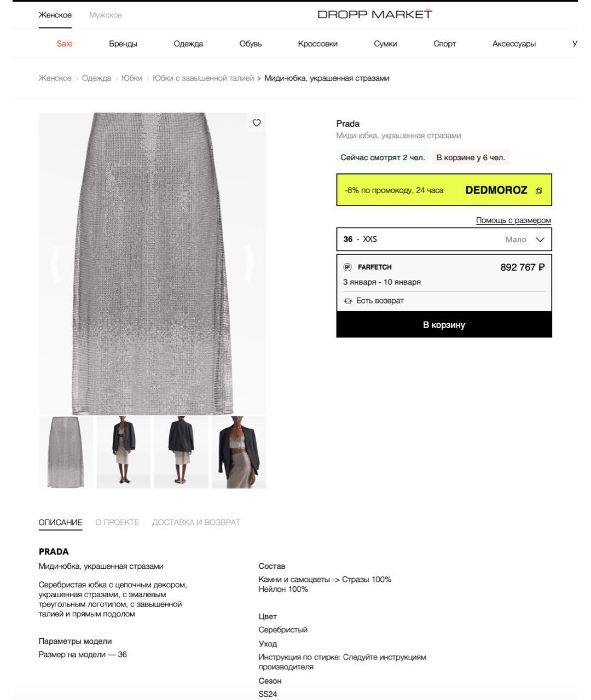Open the DROPP MARKET home logo

pos(375,14)
